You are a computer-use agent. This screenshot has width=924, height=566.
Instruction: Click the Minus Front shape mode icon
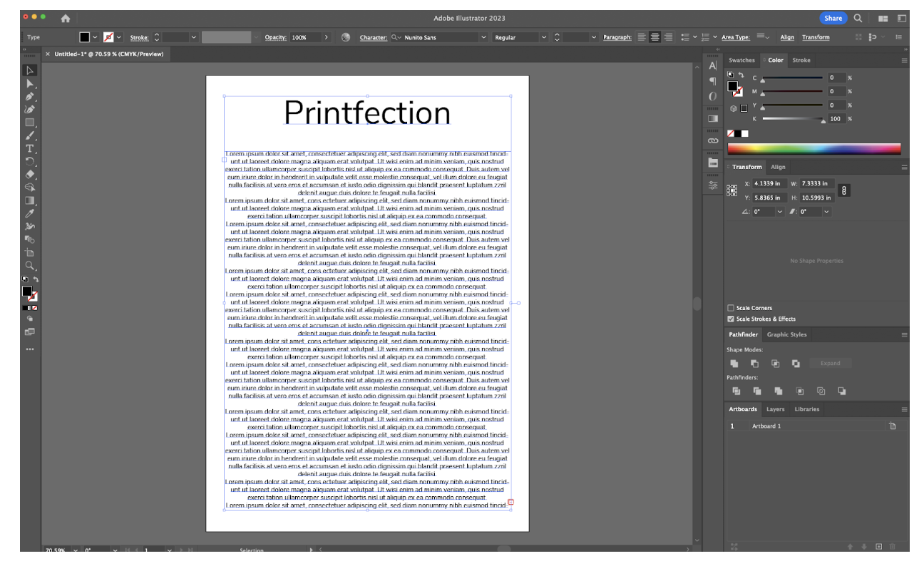(x=755, y=364)
